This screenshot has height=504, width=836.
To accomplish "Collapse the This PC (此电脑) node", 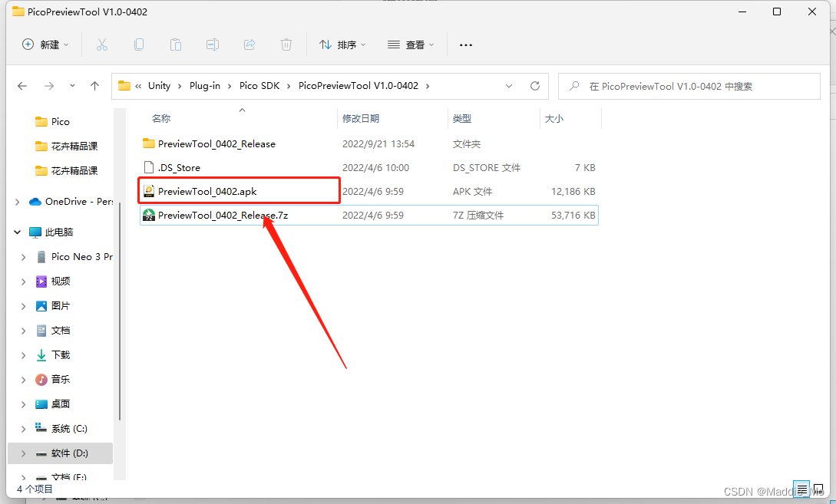I will [x=17, y=232].
